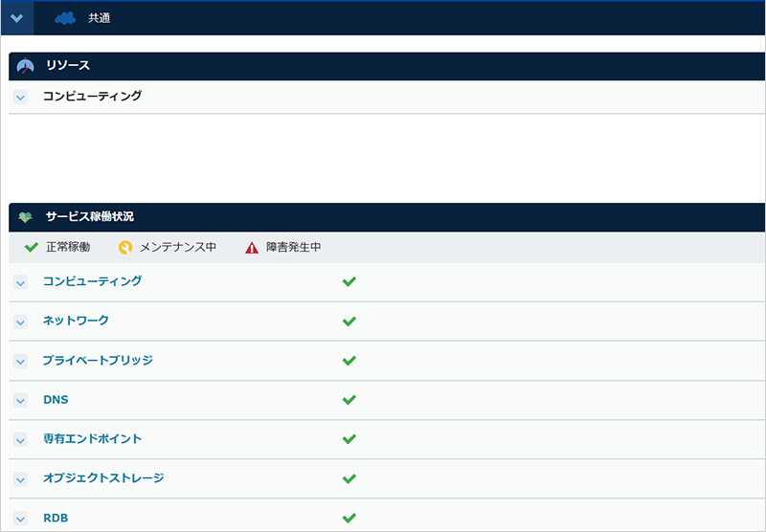Expand the DNS row chevron

(20, 401)
